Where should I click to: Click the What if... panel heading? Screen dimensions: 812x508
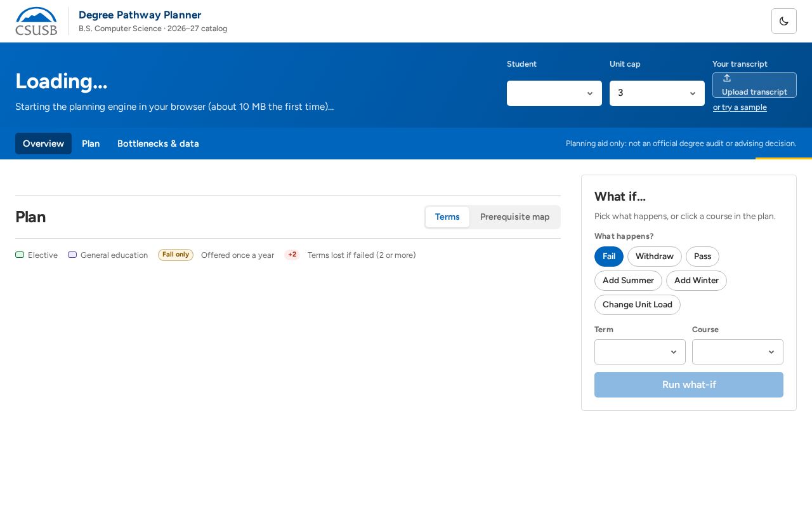click(x=620, y=197)
